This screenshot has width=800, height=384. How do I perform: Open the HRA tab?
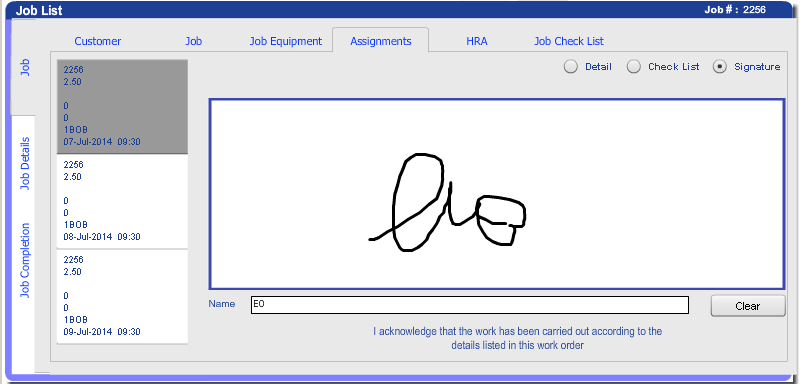pyautogui.click(x=477, y=41)
